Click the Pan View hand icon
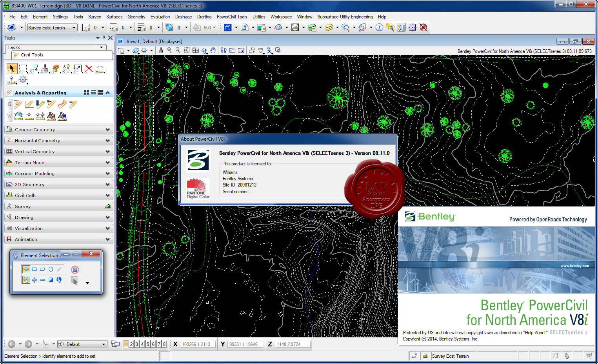Image resolution: width=598 pixels, height=364 pixels. (213, 50)
